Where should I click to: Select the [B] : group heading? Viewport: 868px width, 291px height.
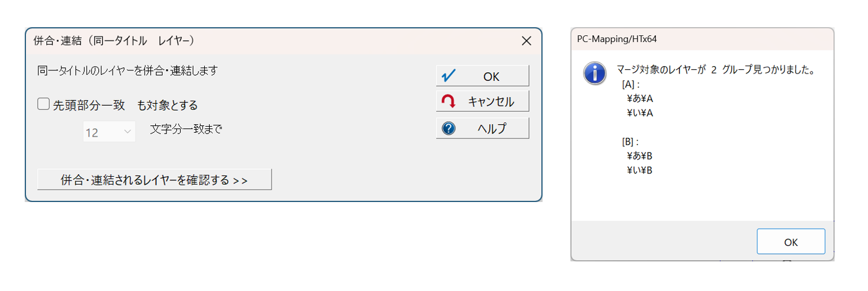(x=630, y=141)
